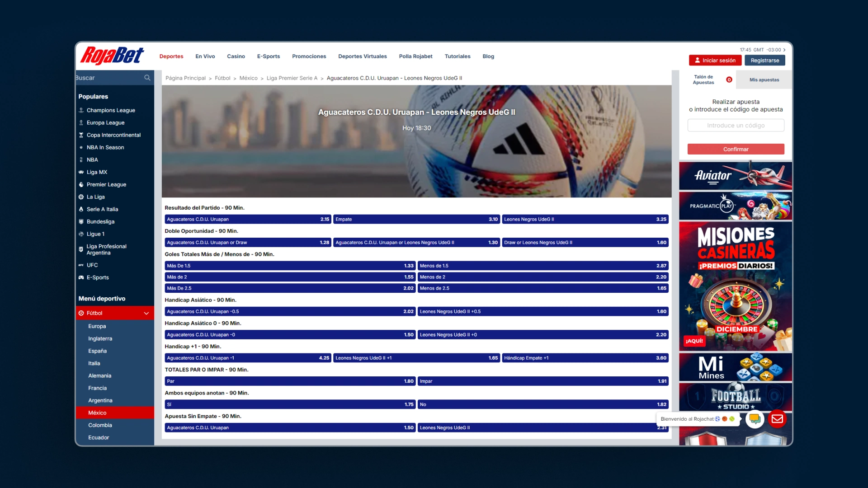Click the Registrarse button

(765, 61)
